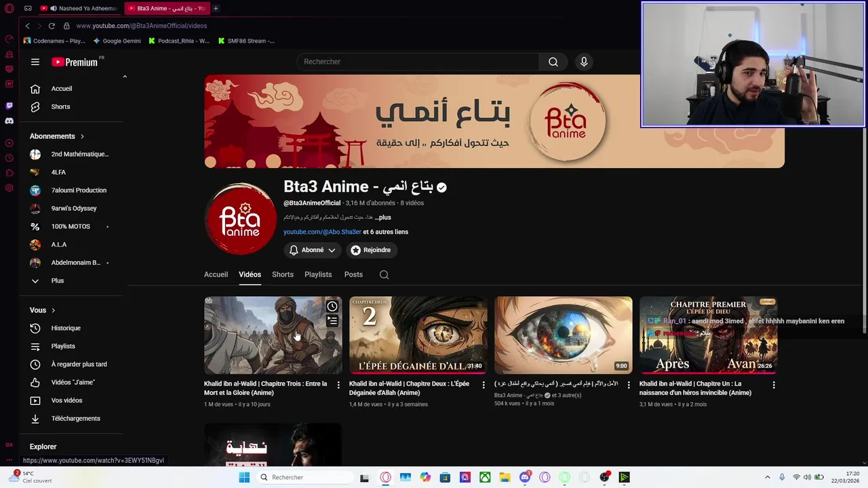This screenshot has width=868, height=488.
Task: Add Chapitre Trois video to queue
Action: coord(332,321)
